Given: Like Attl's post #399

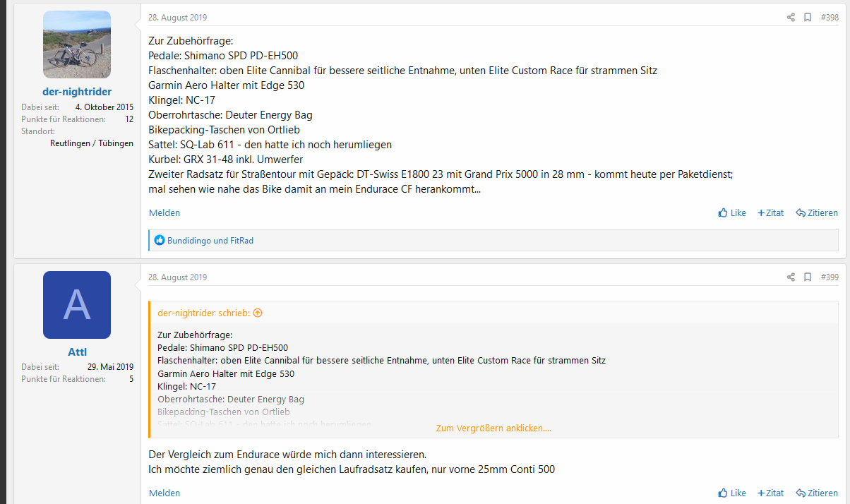Looking at the screenshot, I should click(732, 493).
